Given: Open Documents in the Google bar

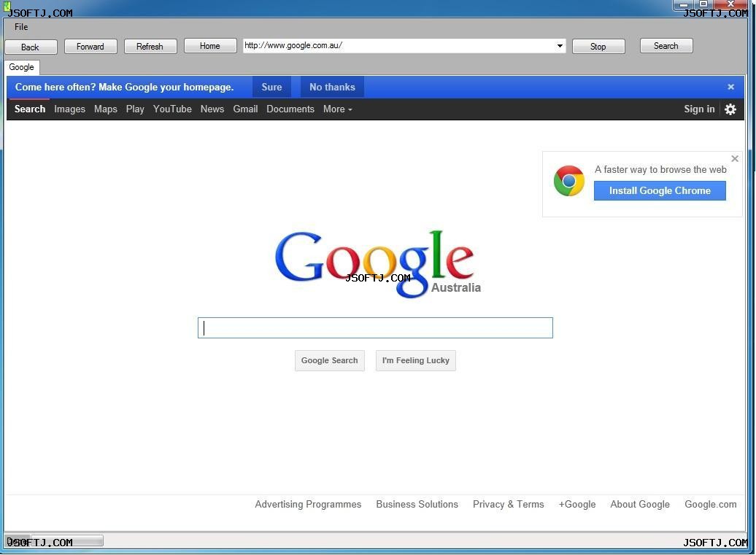Looking at the screenshot, I should [x=290, y=109].
